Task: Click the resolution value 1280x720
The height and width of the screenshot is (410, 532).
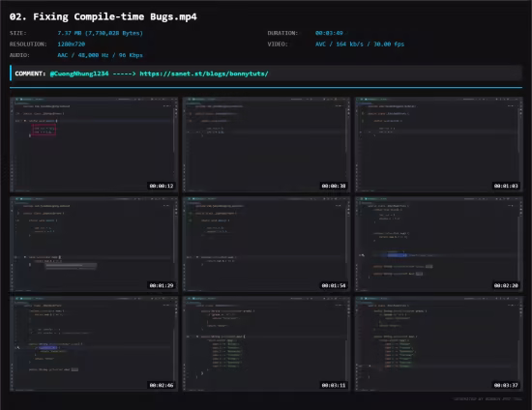Action: click(72, 44)
